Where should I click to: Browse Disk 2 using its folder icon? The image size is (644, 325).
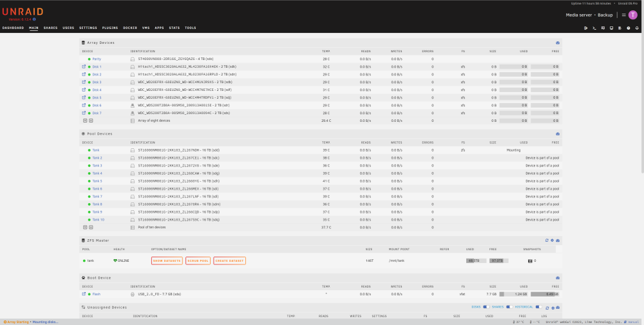click(x=84, y=74)
